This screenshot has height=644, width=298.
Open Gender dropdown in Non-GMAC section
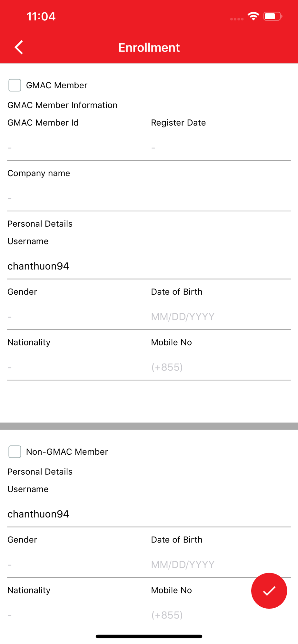(x=74, y=565)
